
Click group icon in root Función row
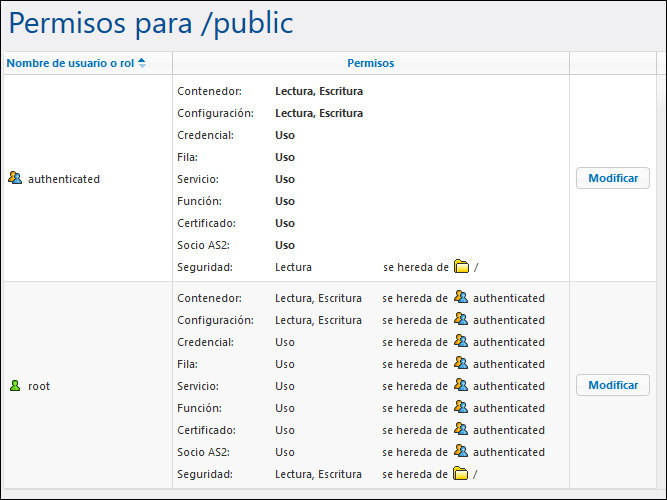pyautogui.click(x=461, y=407)
